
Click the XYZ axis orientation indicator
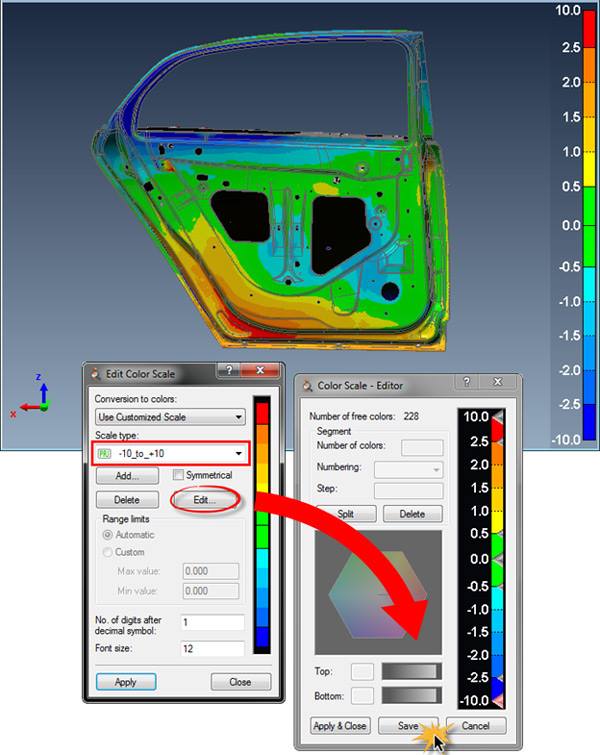(32, 397)
